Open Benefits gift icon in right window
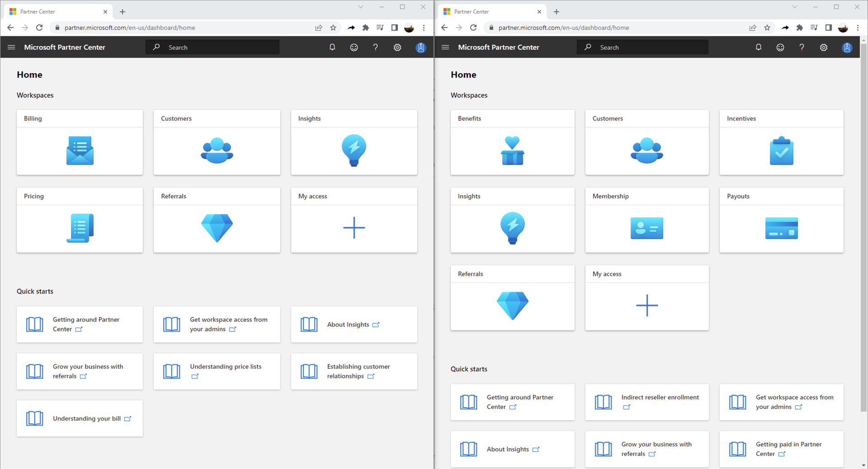The height and width of the screenshot is (469, 868). coord(512,151)
